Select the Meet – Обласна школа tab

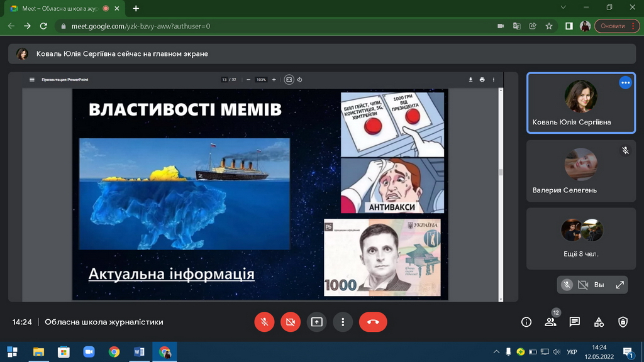point(65,9)
